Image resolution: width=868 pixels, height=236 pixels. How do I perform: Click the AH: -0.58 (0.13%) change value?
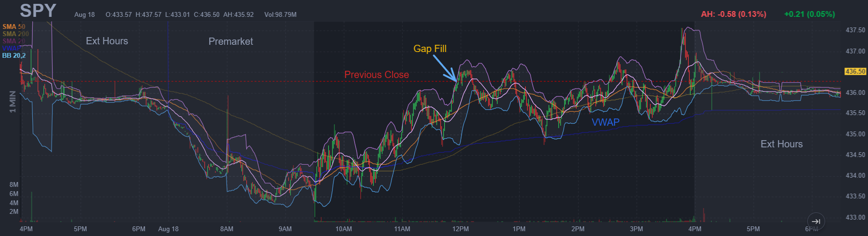[x=734, y=14]
